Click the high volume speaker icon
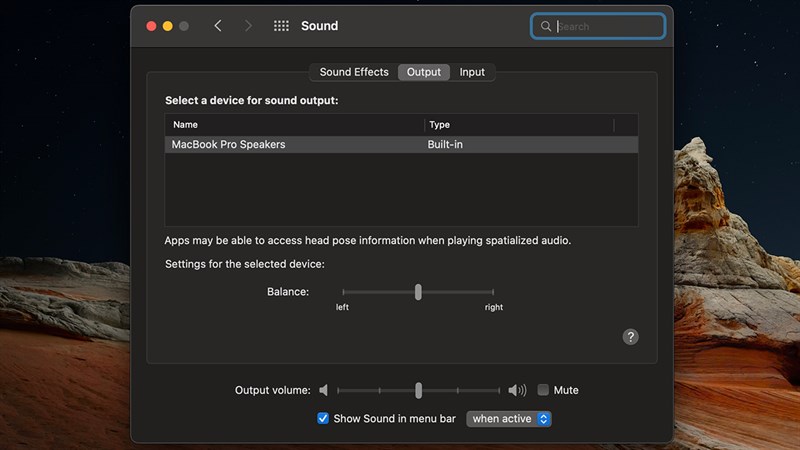Image resolution: width=800 pixels, height=450 pixels. pos(516,390)
